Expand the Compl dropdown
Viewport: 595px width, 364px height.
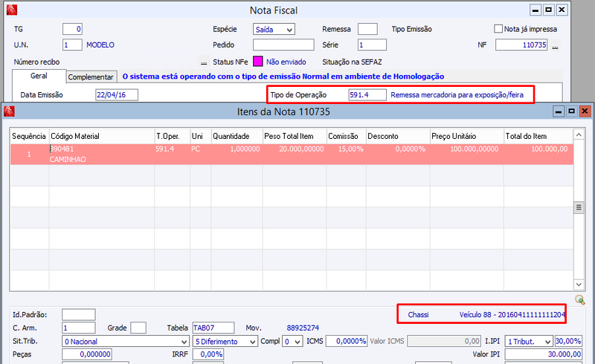pos(292,341)
